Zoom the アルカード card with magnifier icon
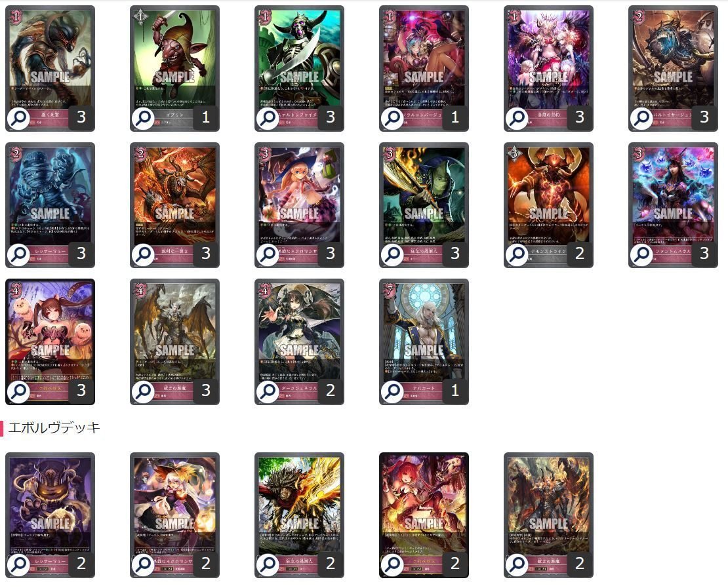This screenshot has height=588, width=728. [392, 392]
